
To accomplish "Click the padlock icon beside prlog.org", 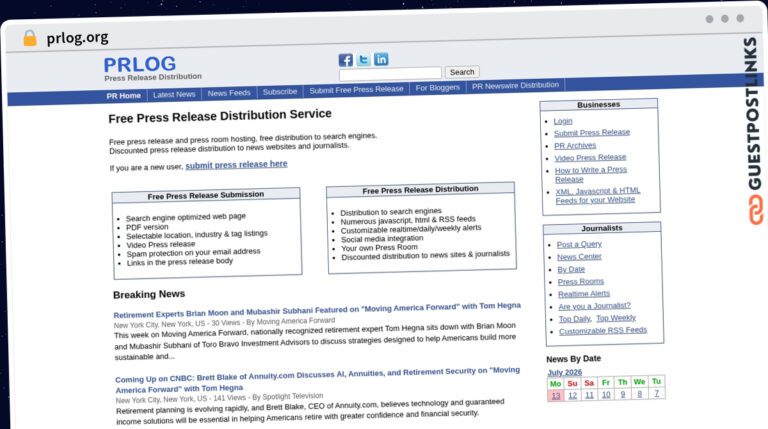I will pos(30,38).
